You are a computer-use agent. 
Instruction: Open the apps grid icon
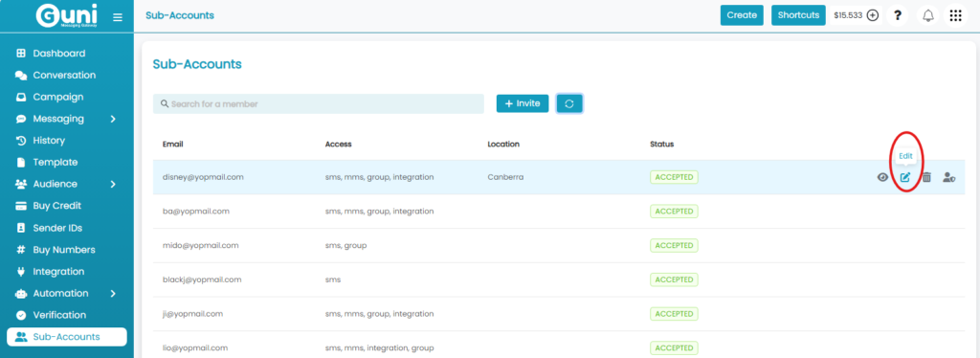tap(956, 15)
